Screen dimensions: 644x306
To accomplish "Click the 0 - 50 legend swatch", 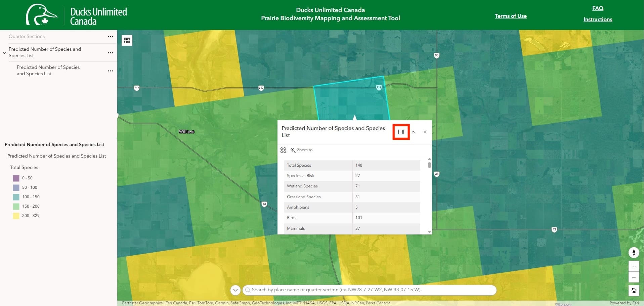I will (16, 178).
